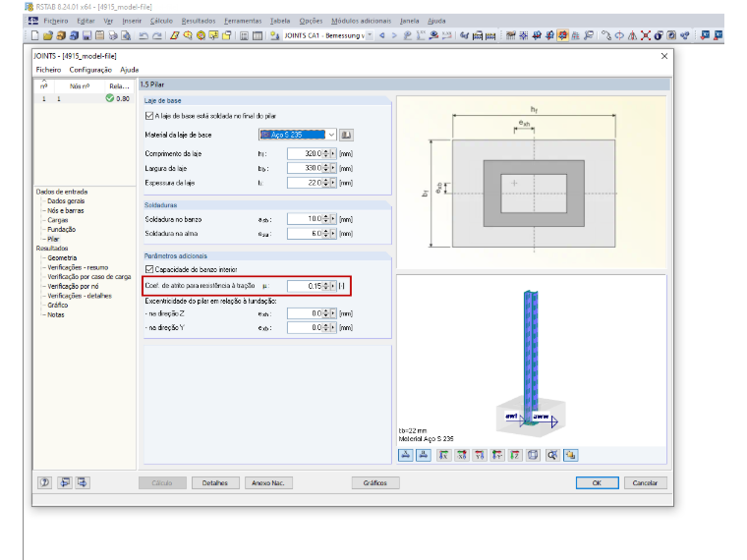The height and width of the screenshot is (560, 747).
Task: Click the third icon beside the dialog help button
Action: click(x=83, y=482)
